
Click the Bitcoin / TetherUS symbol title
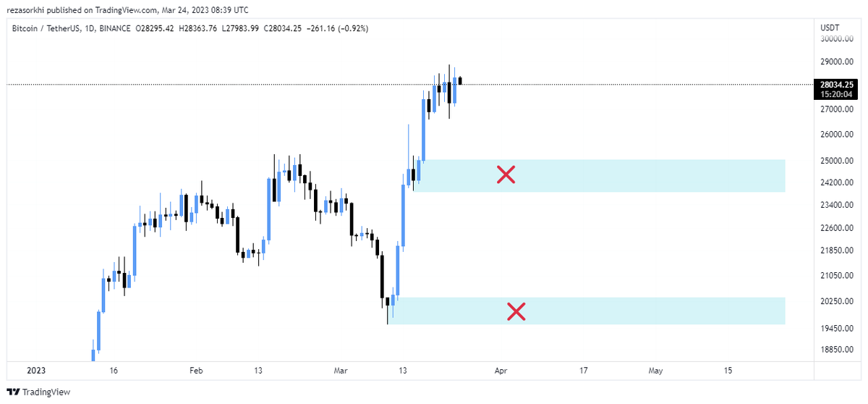tap(45, 29)
